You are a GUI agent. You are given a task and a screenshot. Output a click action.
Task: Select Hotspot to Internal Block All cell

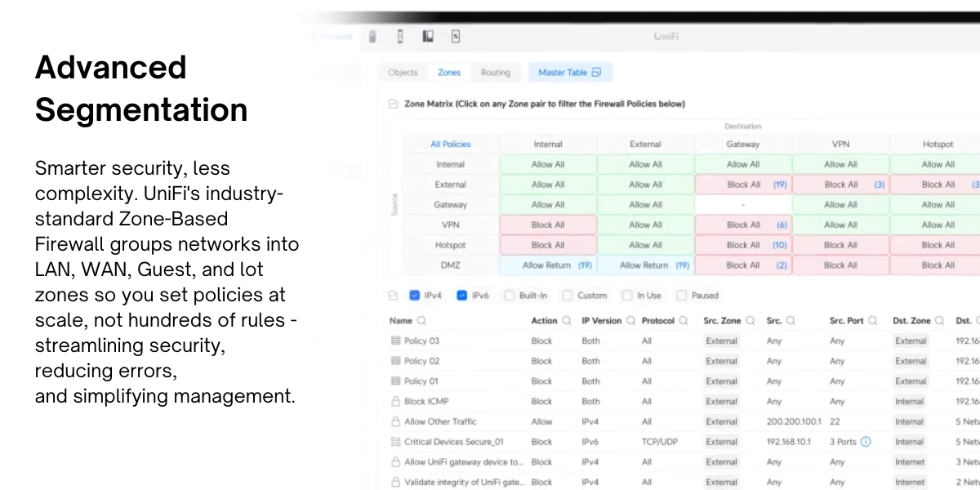(548, 245)
